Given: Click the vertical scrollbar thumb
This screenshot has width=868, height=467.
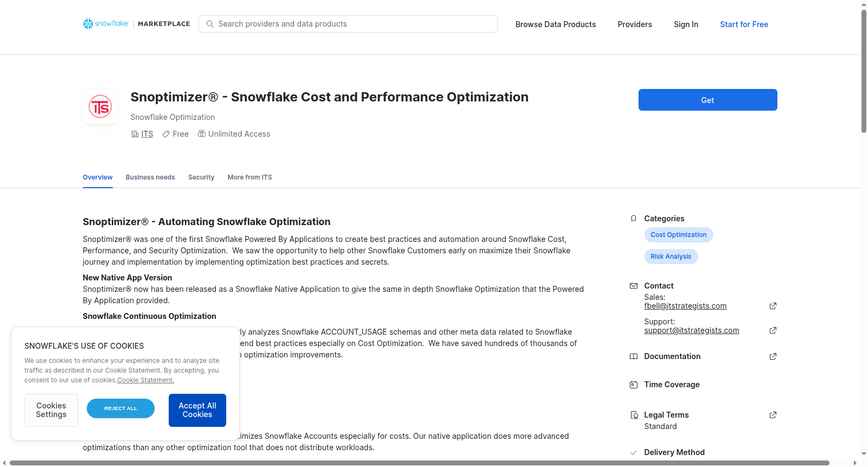Looking at the screenshot, I should click(864, 71).
